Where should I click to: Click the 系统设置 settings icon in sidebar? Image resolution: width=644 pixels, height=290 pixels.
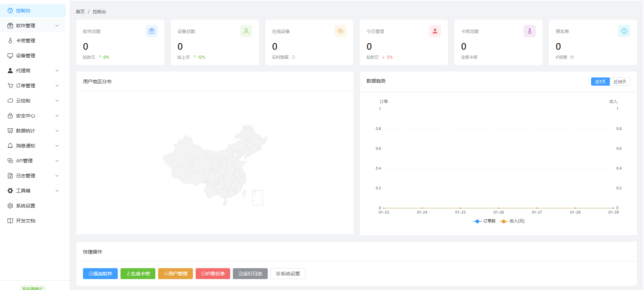click(x=10, y=206)
